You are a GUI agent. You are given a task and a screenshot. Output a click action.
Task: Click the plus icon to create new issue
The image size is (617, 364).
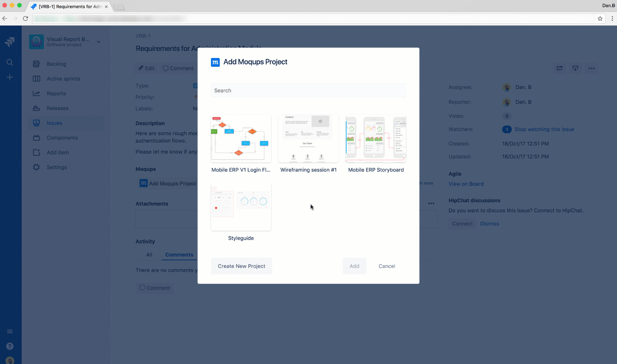click(10, 77)
